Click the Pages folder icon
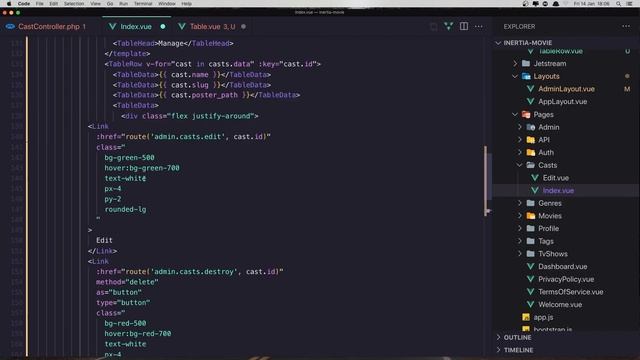 pos(526,114)
